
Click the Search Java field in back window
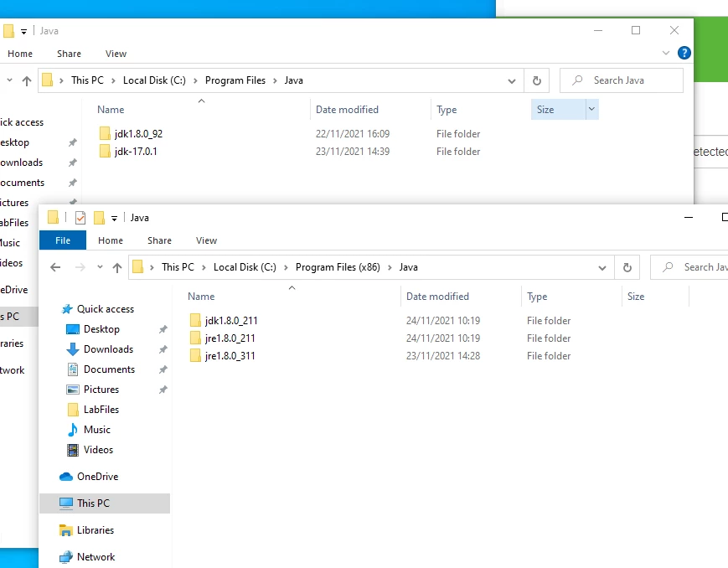pyautogui.click(x=622, y=80)
